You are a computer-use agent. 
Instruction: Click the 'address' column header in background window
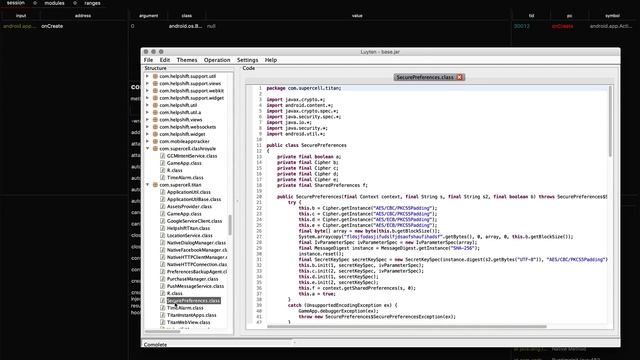83,16
